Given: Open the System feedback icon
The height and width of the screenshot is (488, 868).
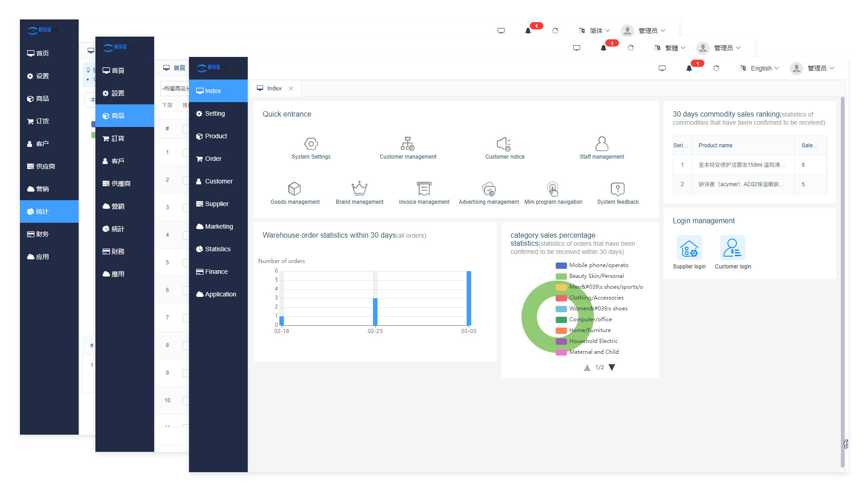Looking at the screenshot, I should (x=618, y=189).
